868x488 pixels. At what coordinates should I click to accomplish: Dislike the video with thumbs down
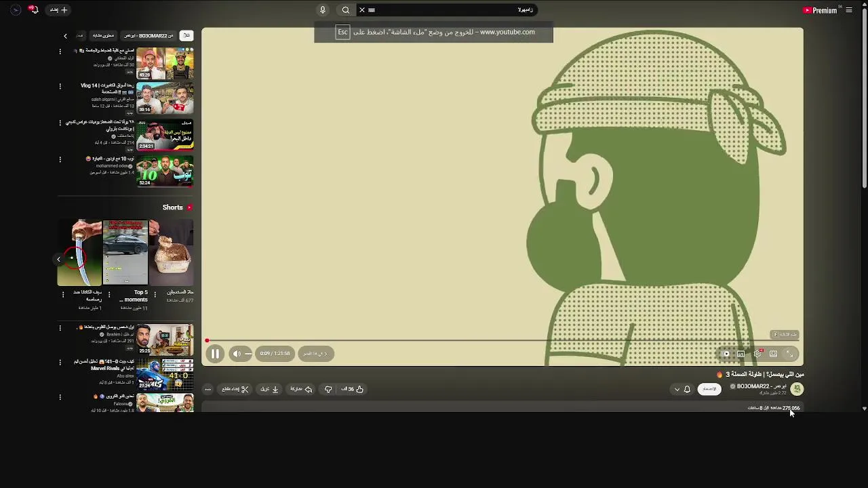(328, 389)
